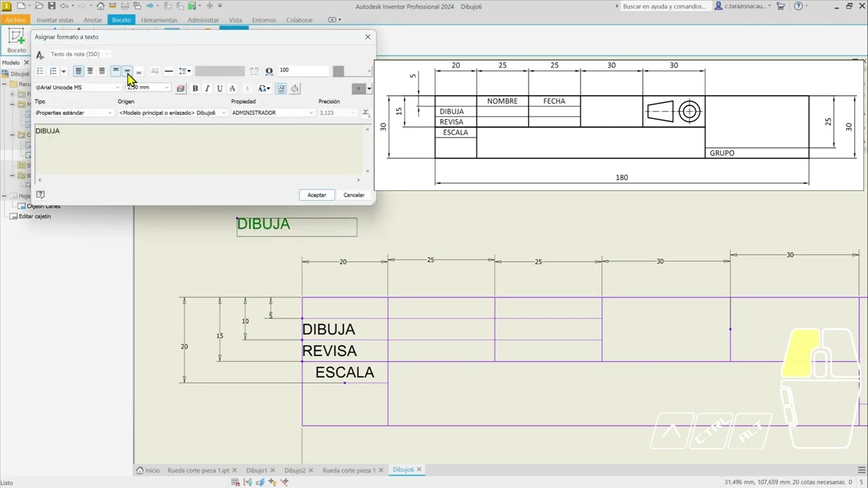868x488 pixels.
Task: Toggle bold formatting
Action: click(195, 88)
